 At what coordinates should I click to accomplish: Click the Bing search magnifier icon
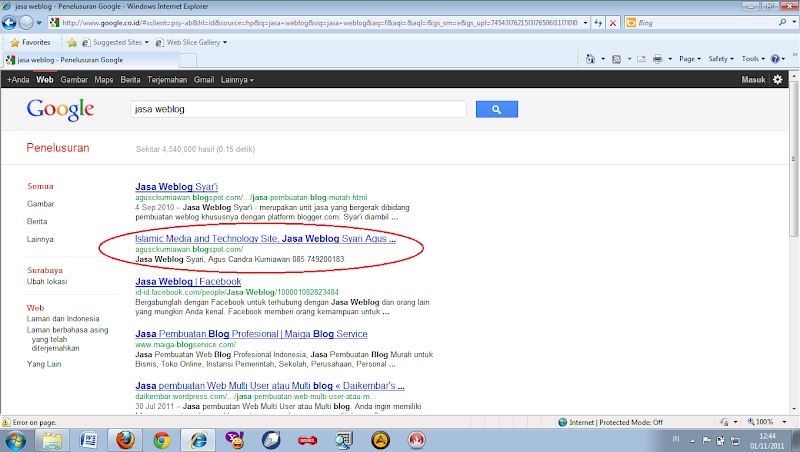782,22
